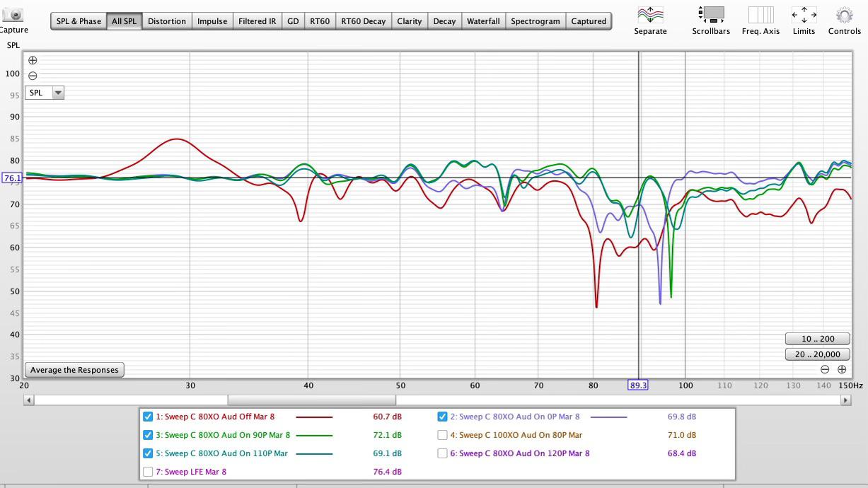
Task: Open the Freq. Axis icon
Action: 760,14
